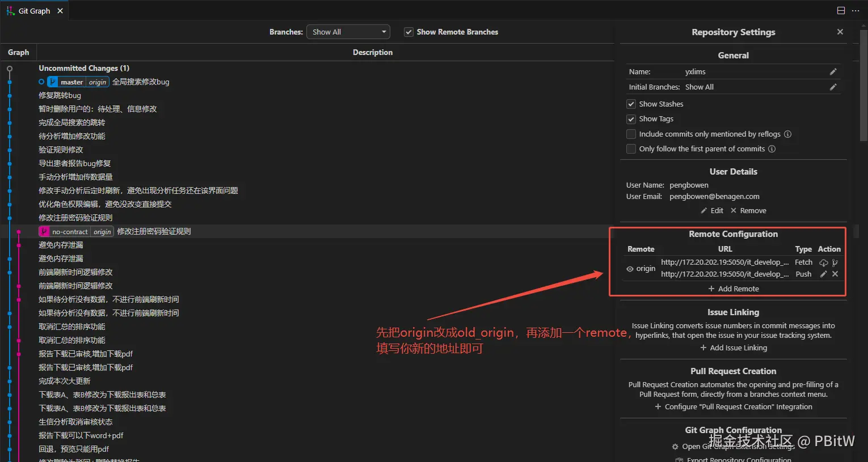Click the Push URL of origin

coord(724,274)
